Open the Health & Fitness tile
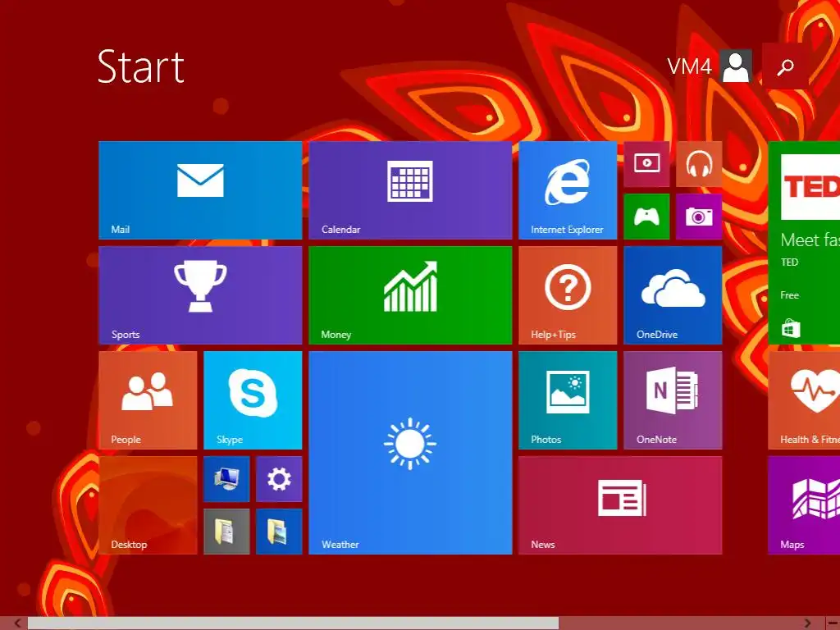Viewport: 840px width, 630px height. click(x=804, y=400)
